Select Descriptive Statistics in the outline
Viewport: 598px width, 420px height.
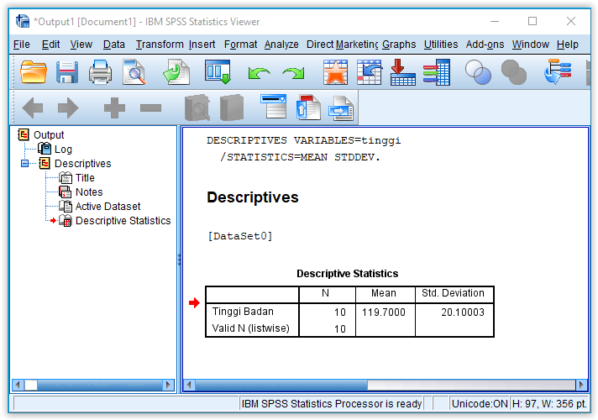123,221
